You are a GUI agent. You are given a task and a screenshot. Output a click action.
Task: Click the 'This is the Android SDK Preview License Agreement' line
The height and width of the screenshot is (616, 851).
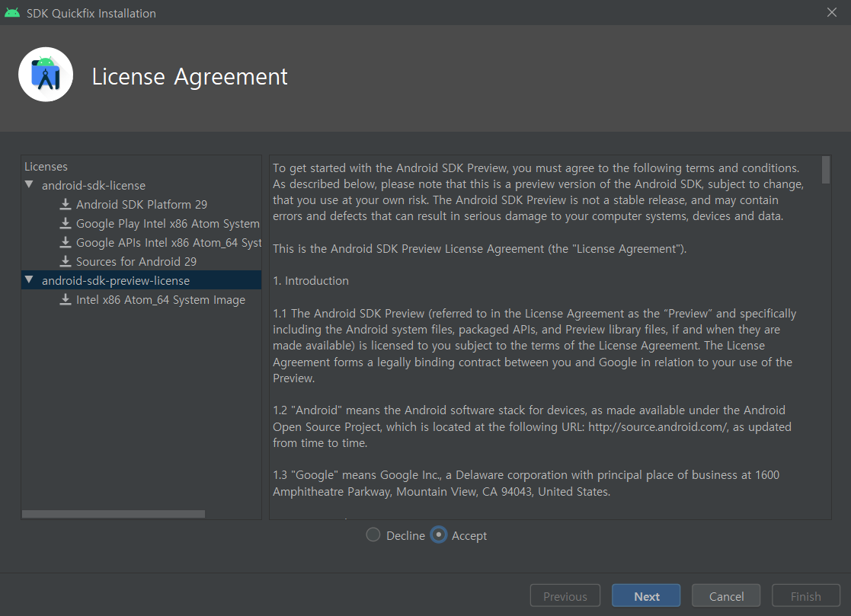[x=480, y=249]
